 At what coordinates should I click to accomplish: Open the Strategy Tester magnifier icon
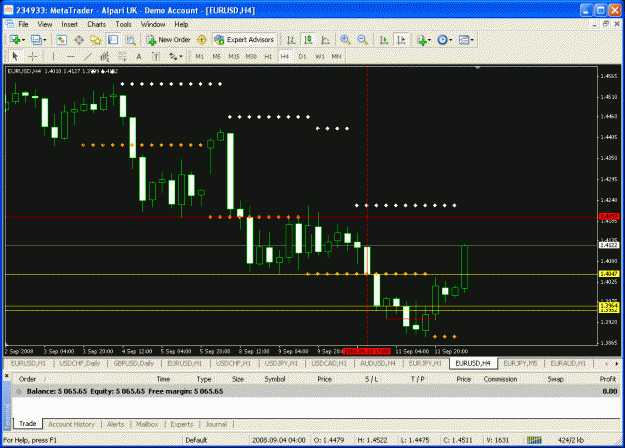[x=130, y=40]
